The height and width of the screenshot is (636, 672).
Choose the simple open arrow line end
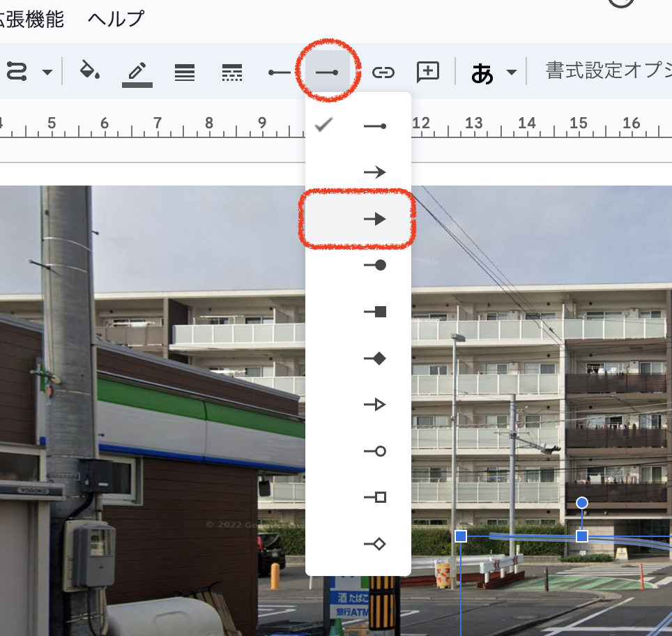click(x=375, y=172)
